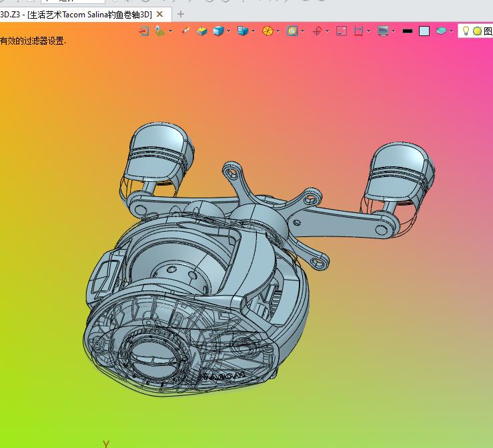Open the pick filter dropdown arrow
493x448 pixels.
pos(170,31)
